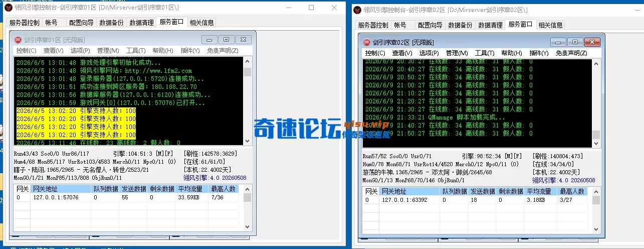Open 免责声明(Z) menu in 02区 window

click(x=571, y=53)
